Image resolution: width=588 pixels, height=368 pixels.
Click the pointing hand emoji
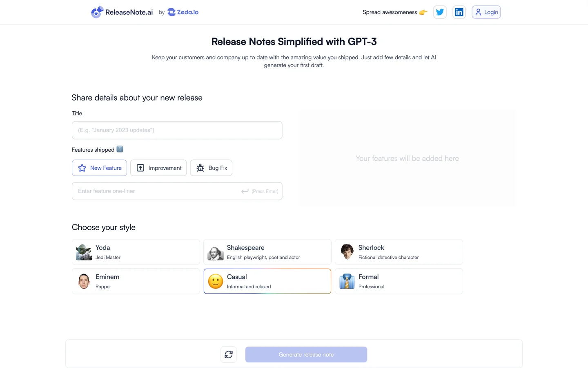coord(423,12)
